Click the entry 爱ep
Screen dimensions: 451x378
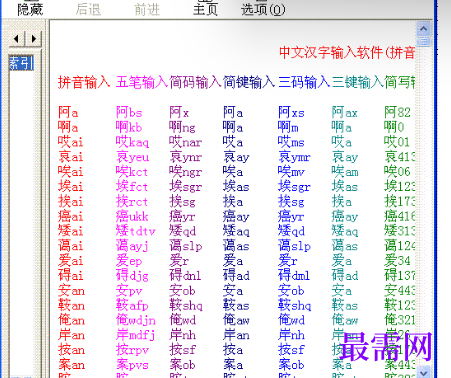[129, 261]
